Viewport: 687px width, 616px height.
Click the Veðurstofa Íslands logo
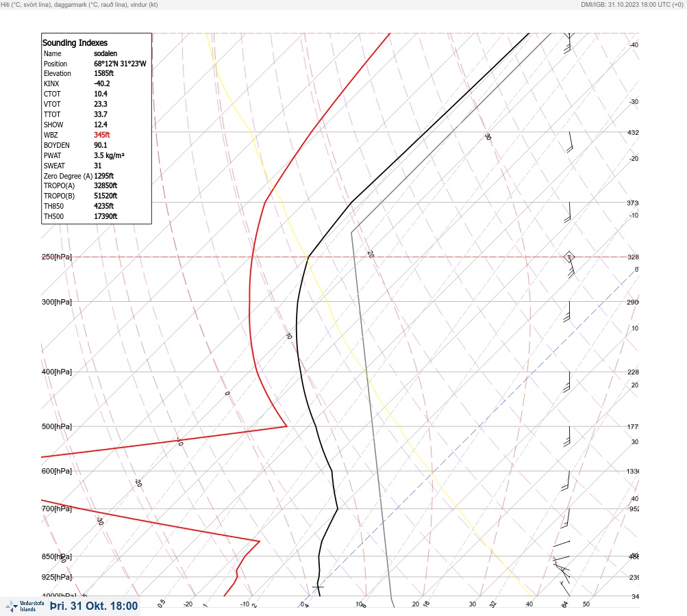(x=25, y=606)
